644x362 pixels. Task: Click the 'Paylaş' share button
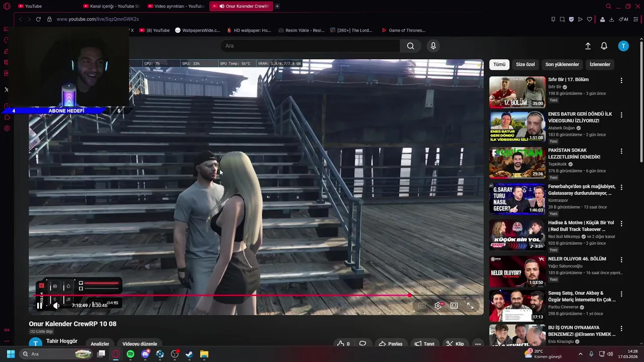click(x=390, y=344)
